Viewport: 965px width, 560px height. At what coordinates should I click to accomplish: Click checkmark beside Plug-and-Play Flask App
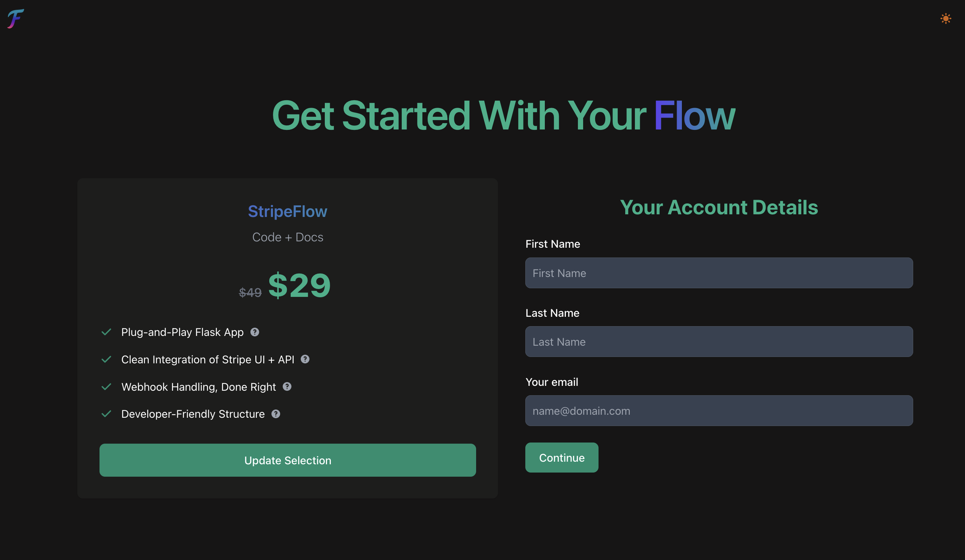(106, 332)
